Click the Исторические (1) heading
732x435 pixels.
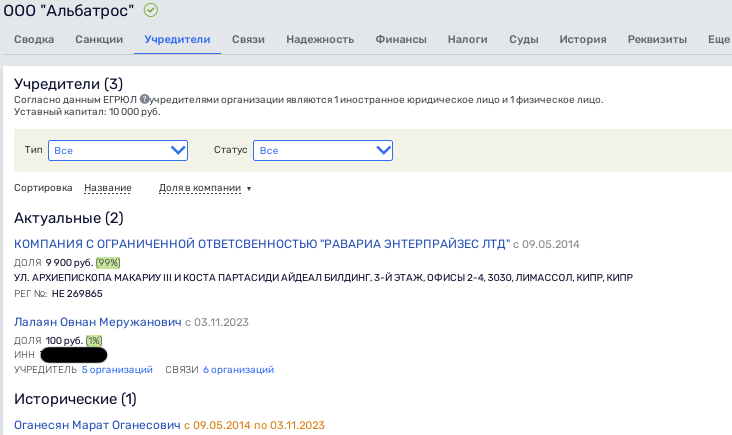click(x=75, y=399)
